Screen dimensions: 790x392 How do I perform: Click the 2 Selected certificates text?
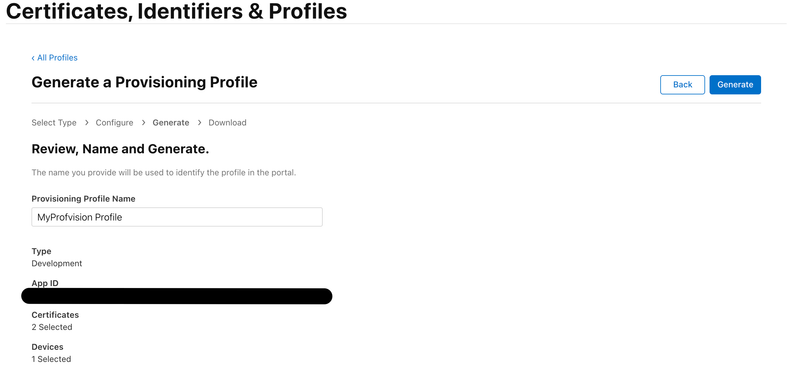coord(52,328)
